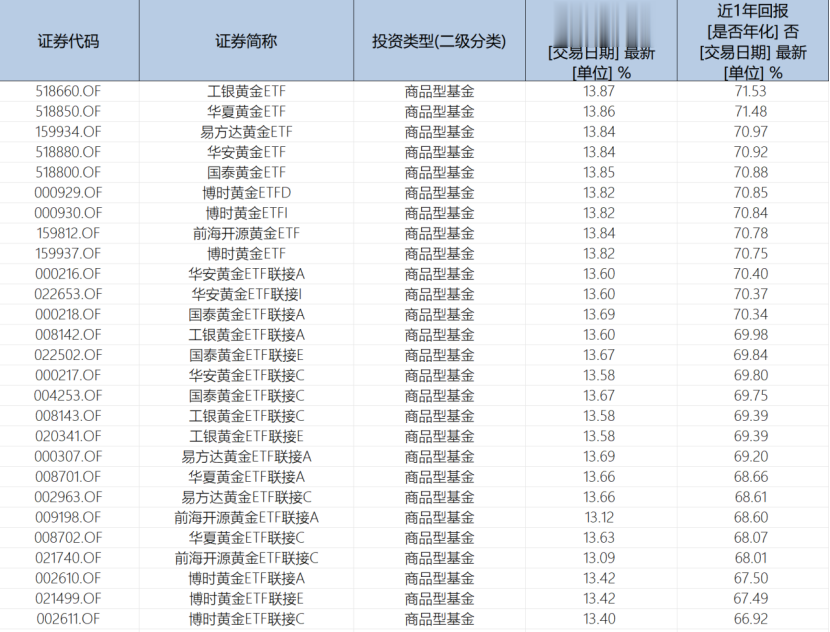Click the one-year return value 66.92
Screen dimensions: 830x632
click(751, 619)
